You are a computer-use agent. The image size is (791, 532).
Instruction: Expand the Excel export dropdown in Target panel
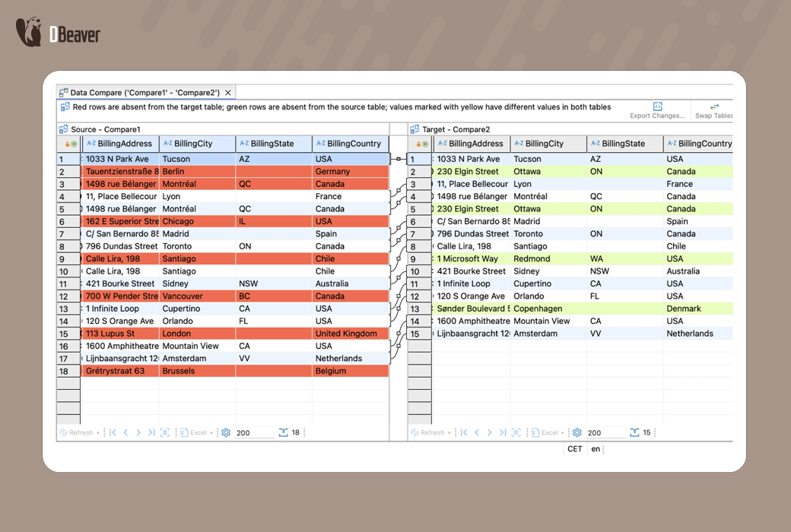564,432
